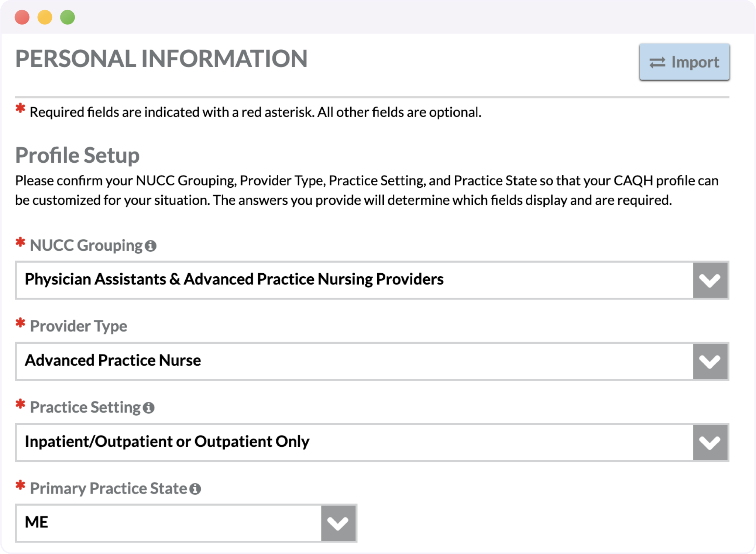Click the PERSONAL INFORMATION page title
Screen dimensions: 756x554
pos(161,59)
